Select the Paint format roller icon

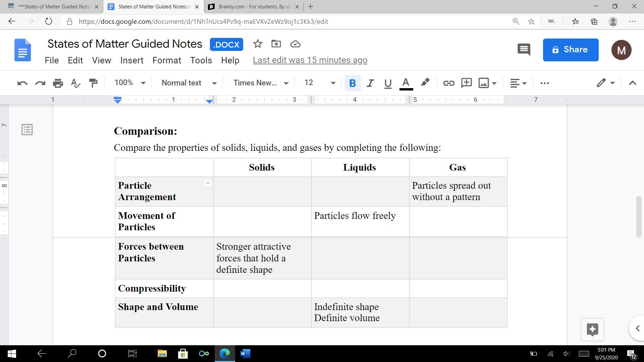pos(93,83)
